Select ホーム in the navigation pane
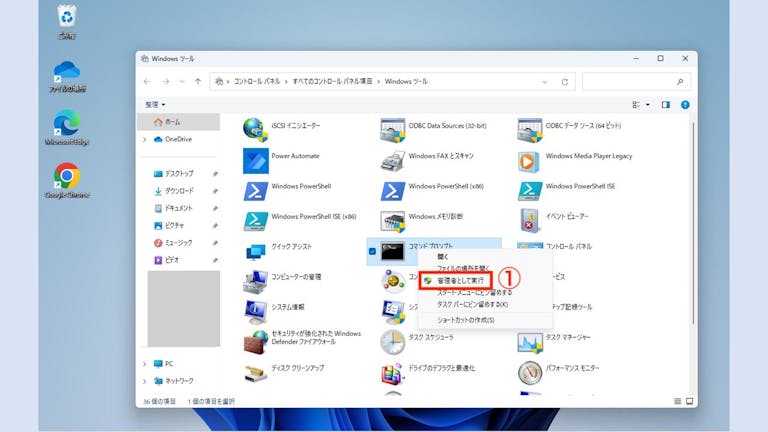Image resolution: width=768 pixels, height=432 pixels. [179, 121]
